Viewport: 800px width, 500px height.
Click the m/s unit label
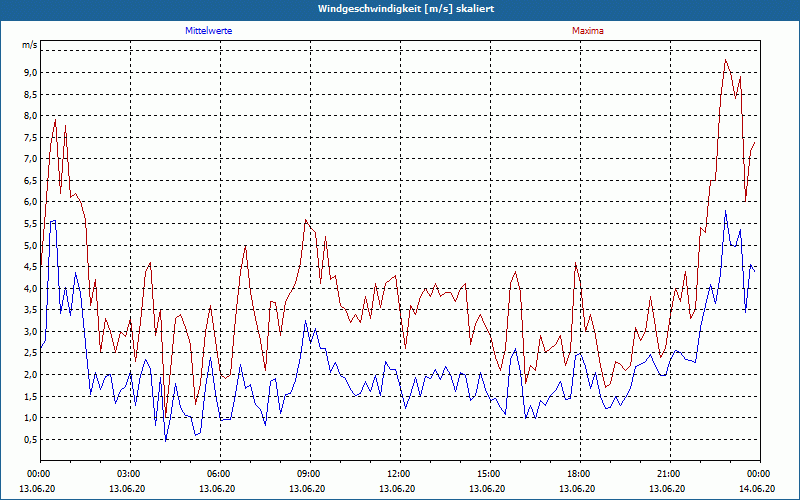(30, 45)
